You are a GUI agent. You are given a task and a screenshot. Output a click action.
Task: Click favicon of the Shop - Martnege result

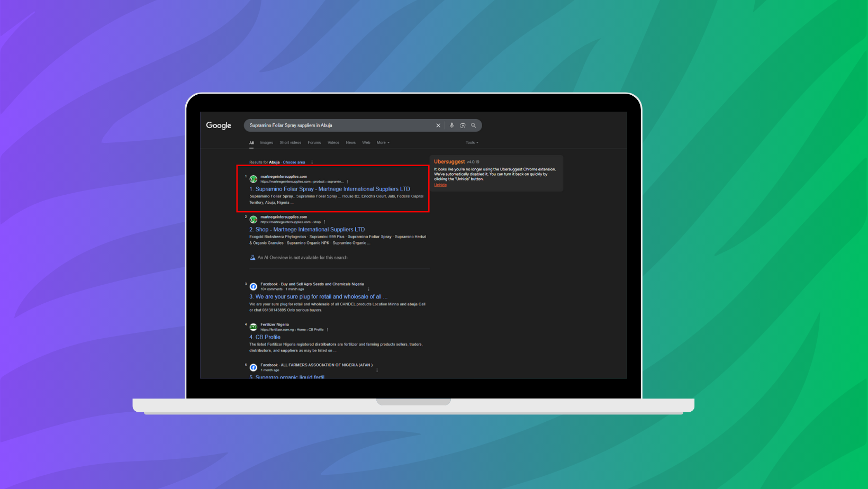[254, 219]
